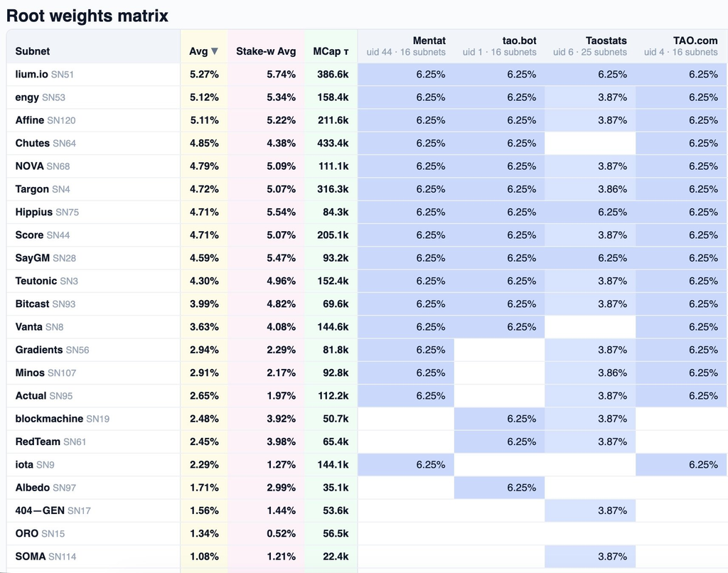The width and height of the screenshot is (728, 573).
Task: Select the Targon SN4 subnet name
Action: click(x=43, y=189)
